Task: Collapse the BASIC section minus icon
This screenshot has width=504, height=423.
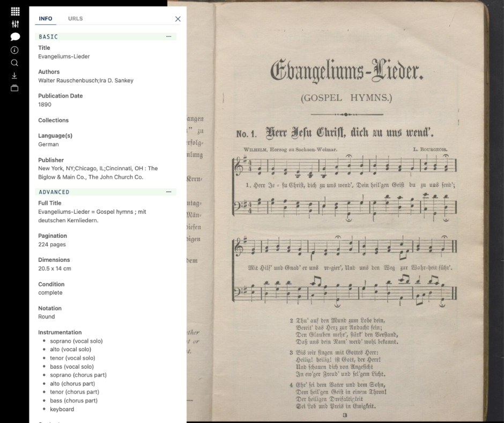Action: (169, 37)
